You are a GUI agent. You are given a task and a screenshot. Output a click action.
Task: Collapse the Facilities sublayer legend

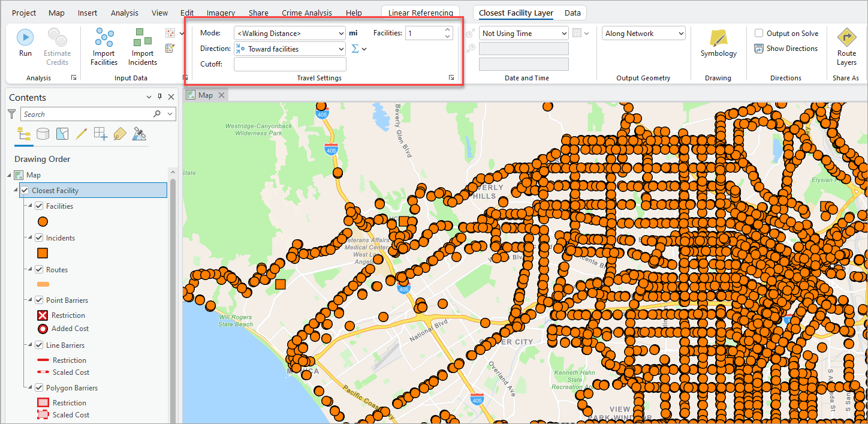[30, 205]
